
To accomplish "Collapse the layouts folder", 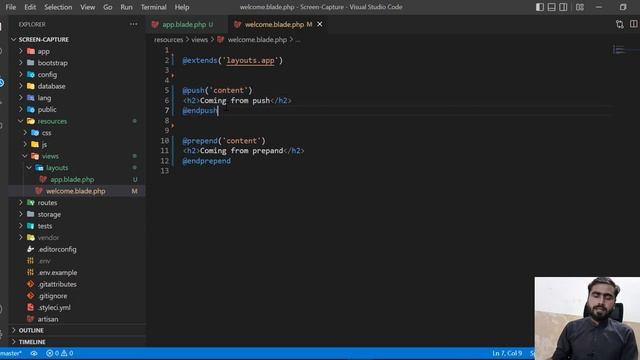I will tap(29, 168).
